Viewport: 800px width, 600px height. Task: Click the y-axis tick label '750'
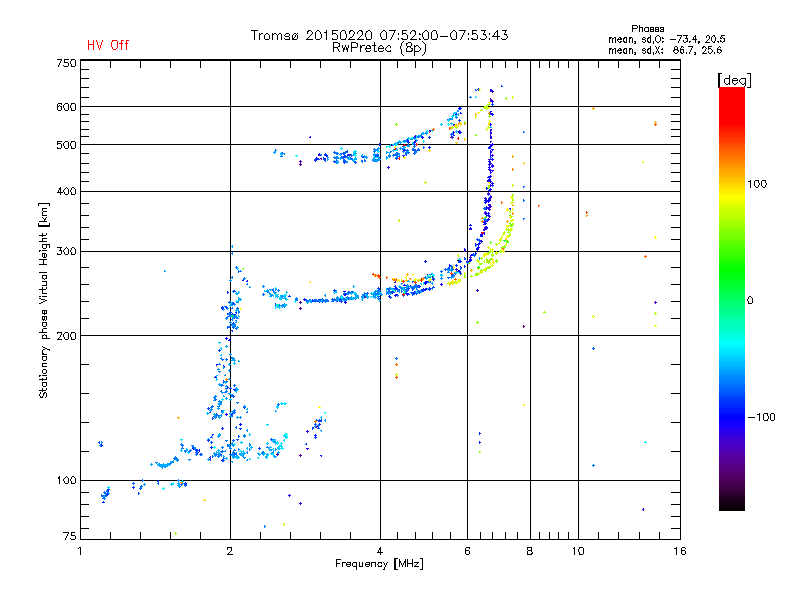[x=66, y=63]
